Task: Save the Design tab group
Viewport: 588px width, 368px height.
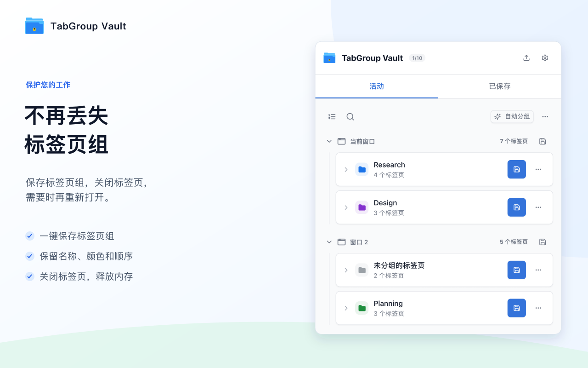Action: point(517,207)
